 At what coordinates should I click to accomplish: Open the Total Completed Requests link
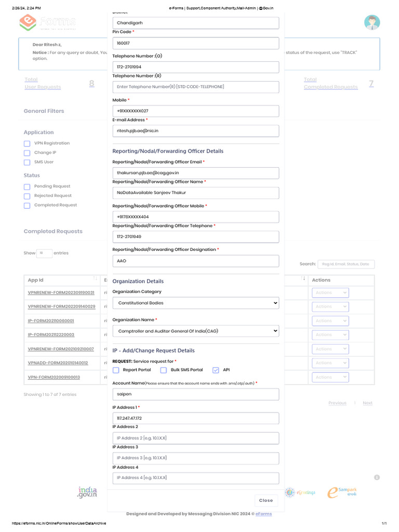pos(331,83)
